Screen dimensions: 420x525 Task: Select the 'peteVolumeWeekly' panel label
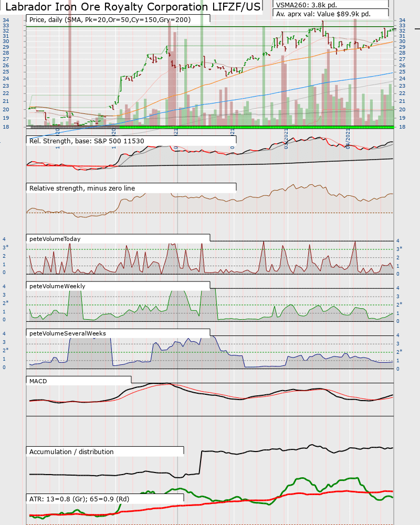tap(57, 286)
